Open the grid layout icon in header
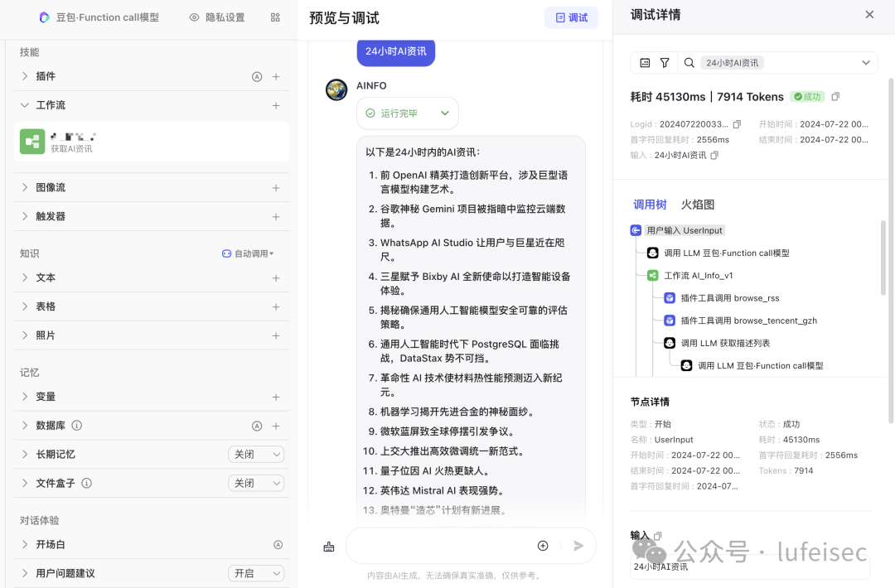Image resolution: width=895 pixels, height=588 pixels. [x=275, y=17]
